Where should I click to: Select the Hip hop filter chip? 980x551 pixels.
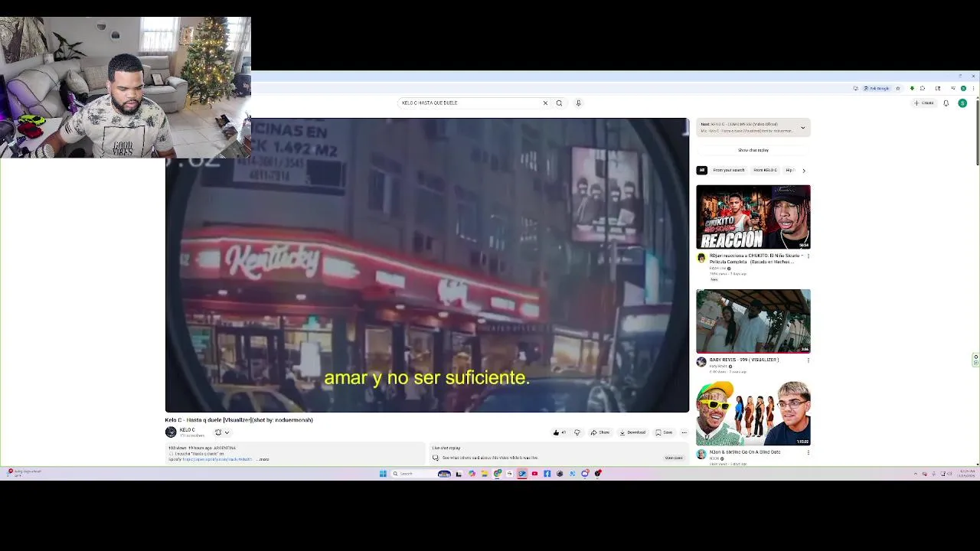[x=789, y=170]
